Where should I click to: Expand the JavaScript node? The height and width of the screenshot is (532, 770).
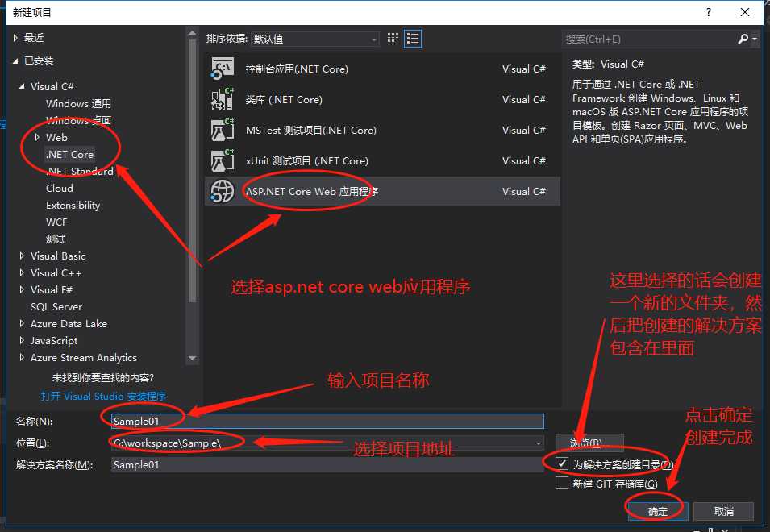(22, 341)
